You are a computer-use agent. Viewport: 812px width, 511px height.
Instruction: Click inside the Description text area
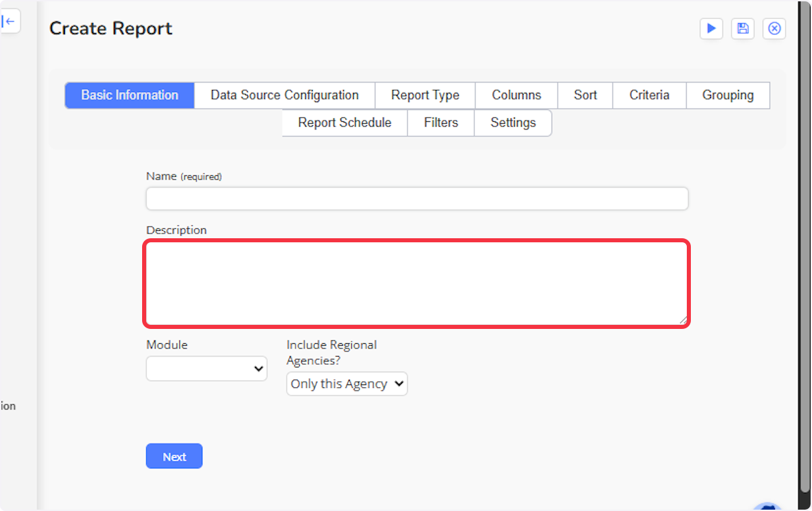[417, 284]
